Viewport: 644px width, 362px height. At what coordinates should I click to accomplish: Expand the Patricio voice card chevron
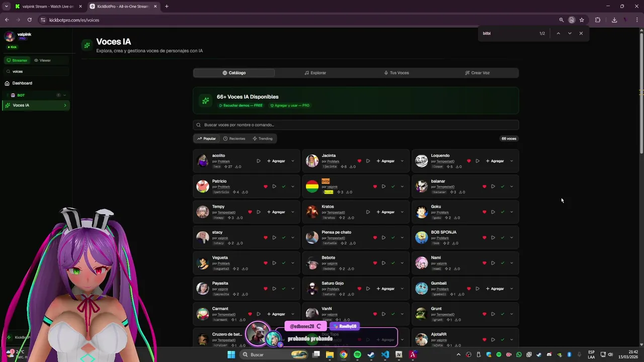tap(293, 187)
